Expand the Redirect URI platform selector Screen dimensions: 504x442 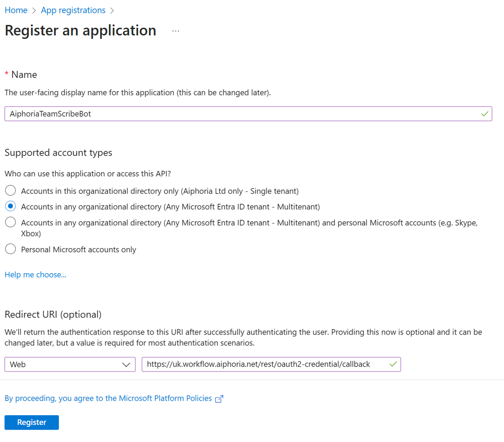click(69, 364)
